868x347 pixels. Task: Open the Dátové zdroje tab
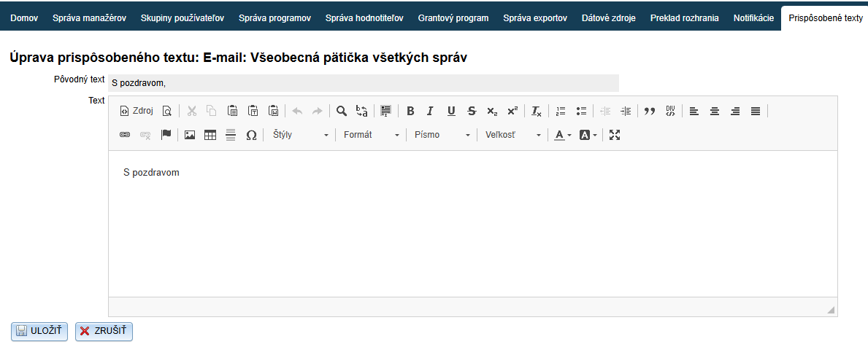tap(609, 18)
